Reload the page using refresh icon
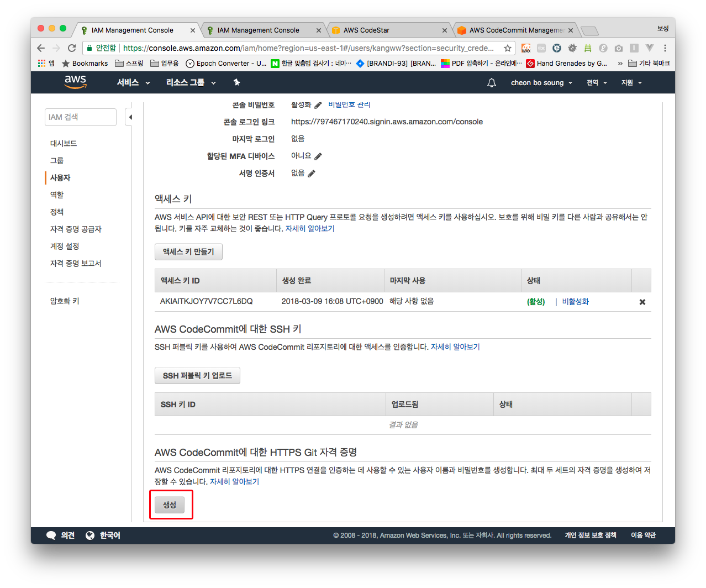The image size is (706, 588). pyautogui.click(x=72, y=48)
